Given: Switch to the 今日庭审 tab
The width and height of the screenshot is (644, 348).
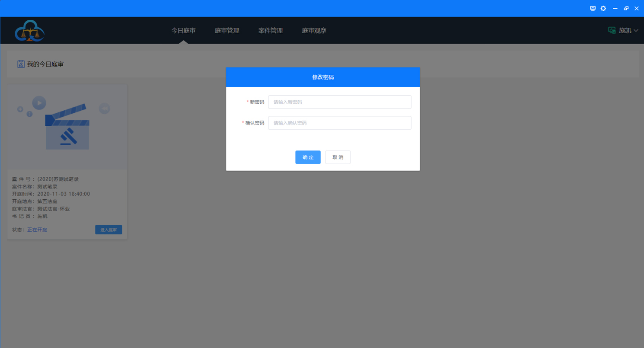Looking at the screenshot, I should coord(183,31).
